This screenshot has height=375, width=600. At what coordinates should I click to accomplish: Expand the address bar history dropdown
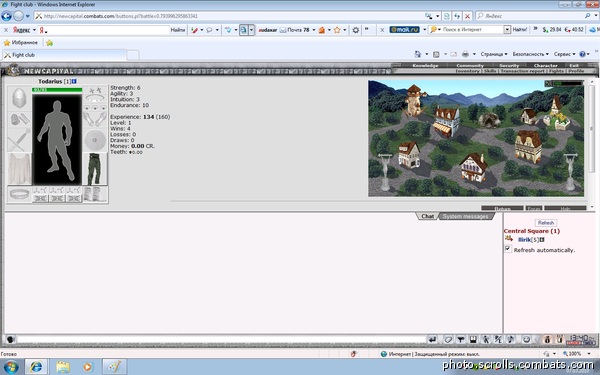(x=437, y=16)
